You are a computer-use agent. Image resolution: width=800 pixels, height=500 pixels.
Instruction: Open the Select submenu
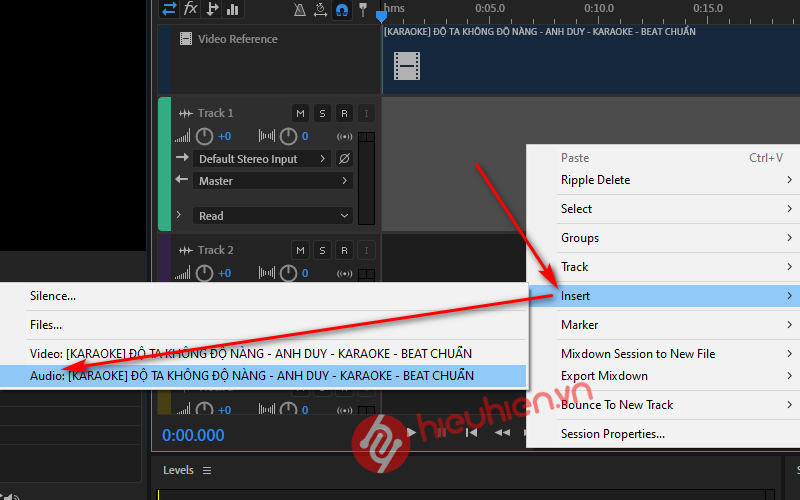[x=663, y=209]
